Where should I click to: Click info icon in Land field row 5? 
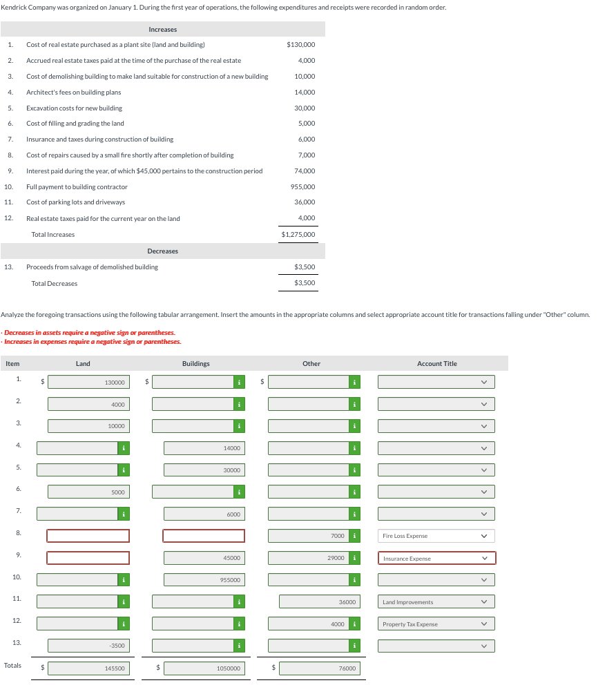[124, 470]
